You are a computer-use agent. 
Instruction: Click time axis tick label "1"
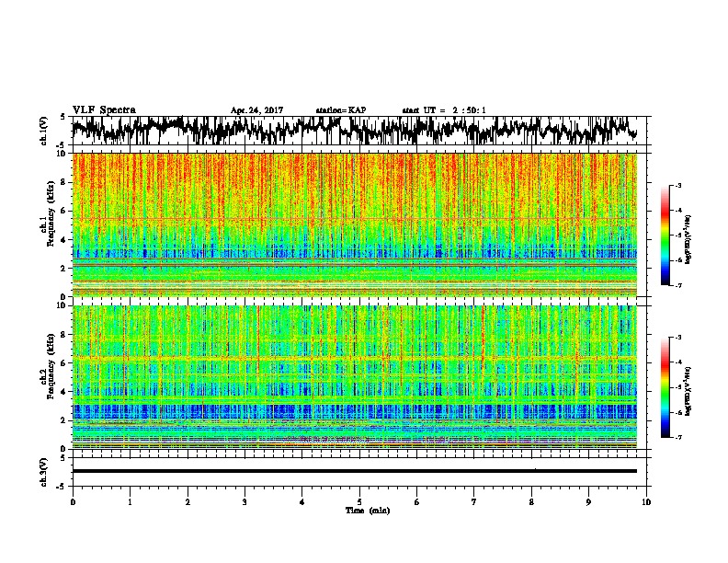(130, 502)
